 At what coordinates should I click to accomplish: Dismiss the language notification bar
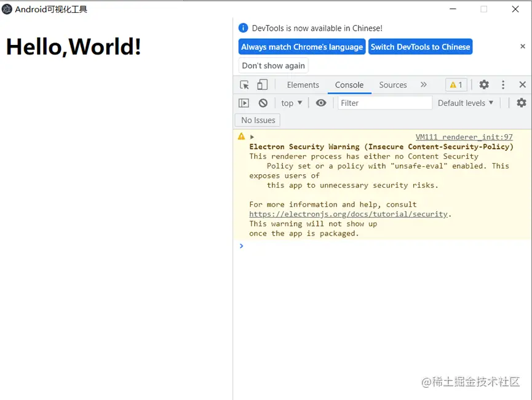tap(523, 46)
